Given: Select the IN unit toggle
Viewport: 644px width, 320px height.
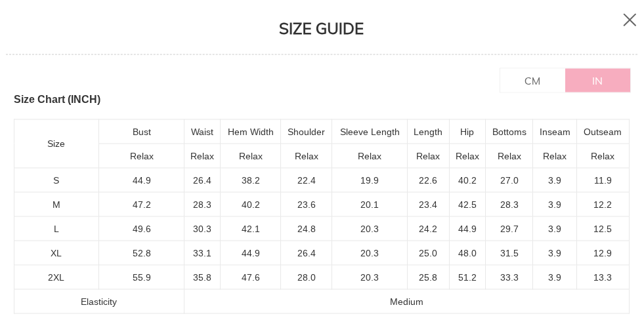Looking at the screenshot, I should click(597, 81).
